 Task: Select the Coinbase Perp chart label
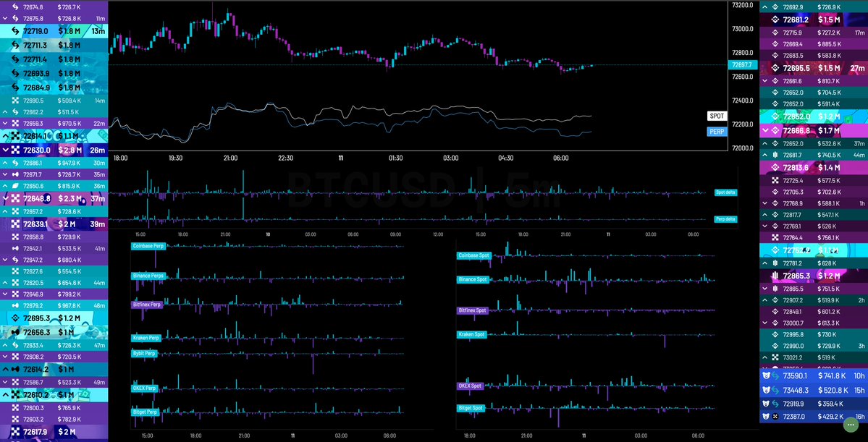click(x=148, y=246)
